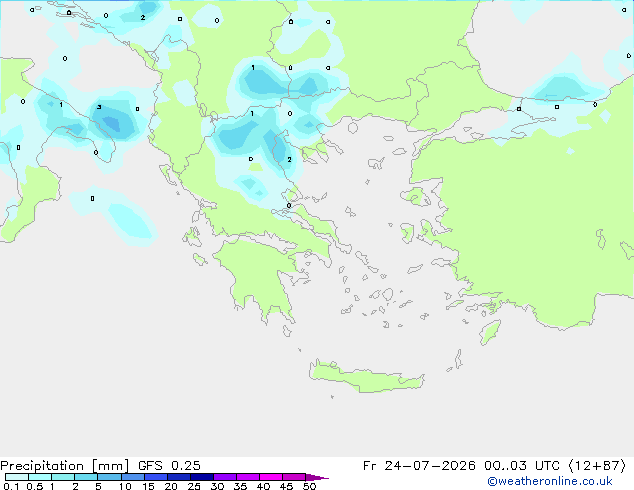Click the 0.5–1 mm legend color swatch
This screenshot has height=490, width=634.
40,477
